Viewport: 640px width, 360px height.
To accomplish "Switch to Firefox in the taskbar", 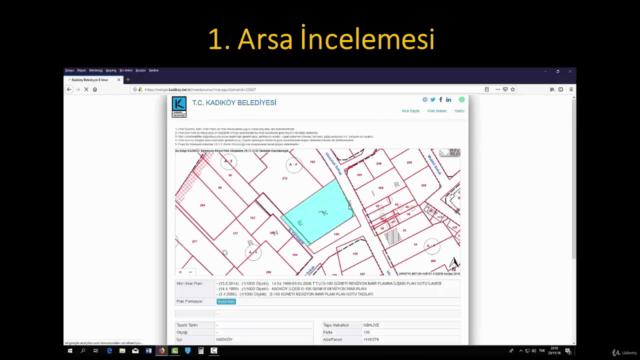I will (162, 351).
